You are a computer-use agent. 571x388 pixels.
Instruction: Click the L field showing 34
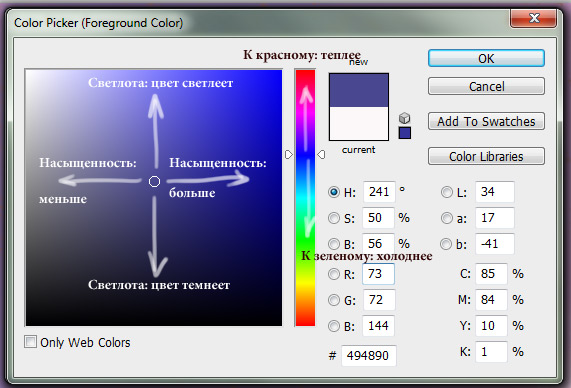495,192
